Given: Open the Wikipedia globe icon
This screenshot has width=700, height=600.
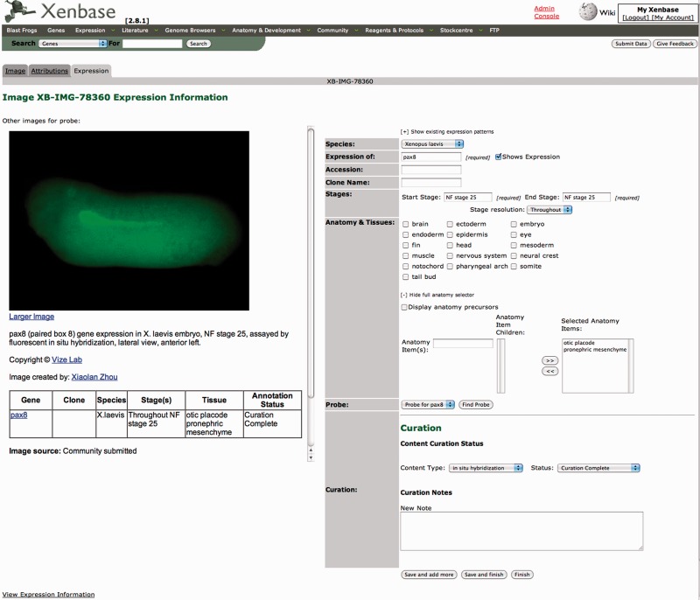Looking at the screenshot, I should click(588, 11).
